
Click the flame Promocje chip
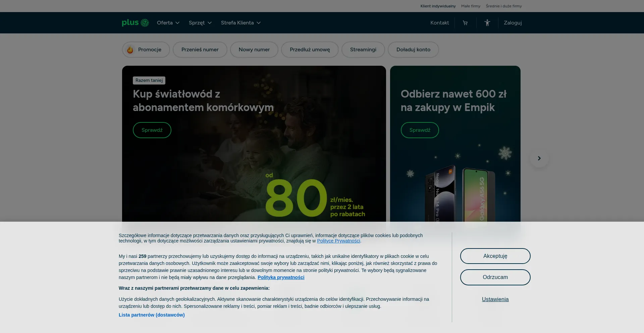click(x=146, y=50)
